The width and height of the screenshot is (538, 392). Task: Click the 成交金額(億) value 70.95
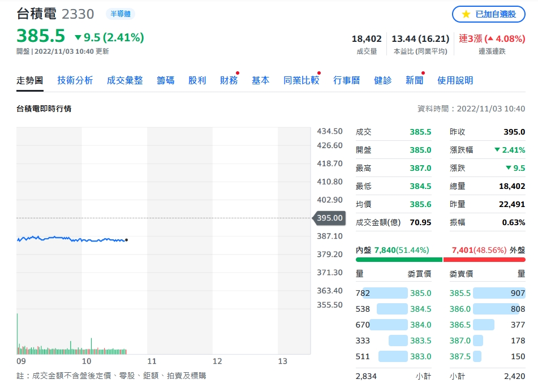tap(420, 222)
